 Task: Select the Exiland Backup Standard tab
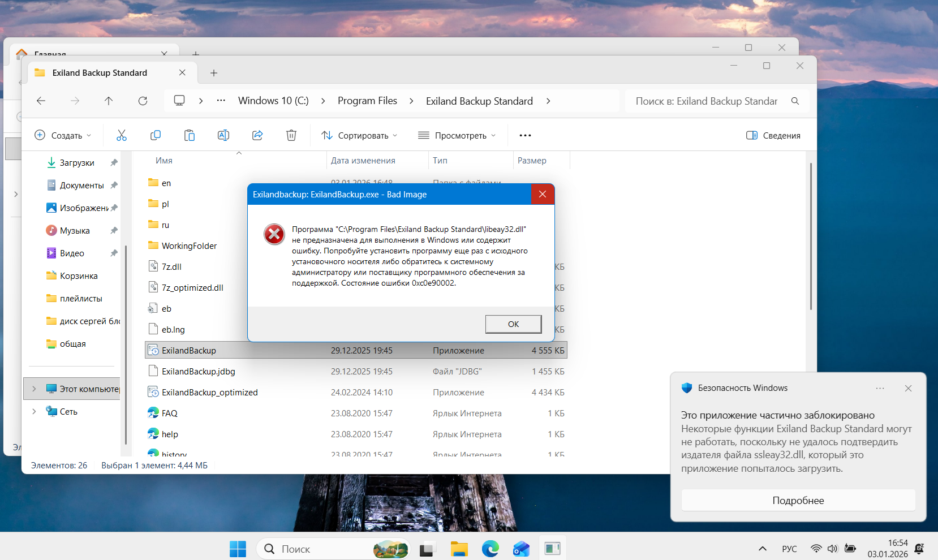coord(100,73)
